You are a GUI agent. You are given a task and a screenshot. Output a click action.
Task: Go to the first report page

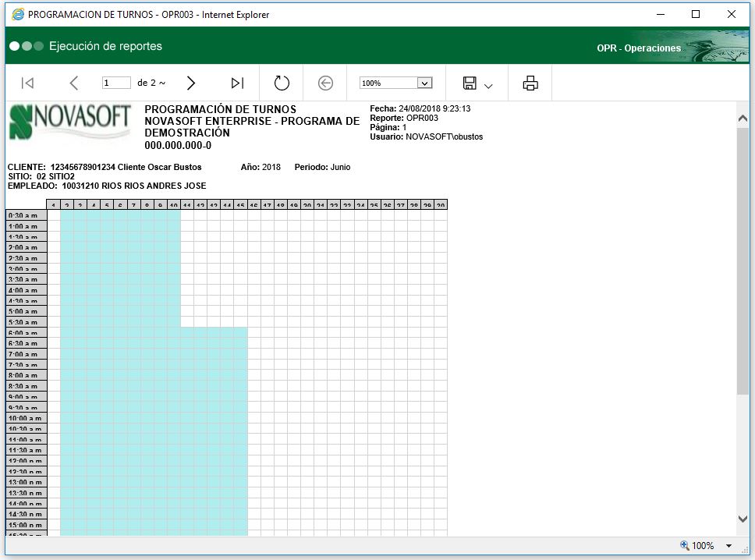point(27,83)
